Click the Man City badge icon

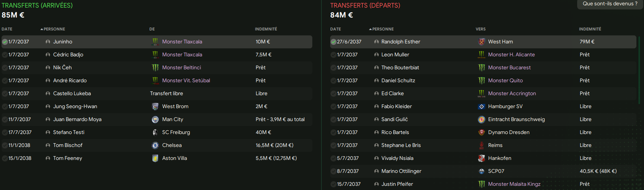pos(155,120)
